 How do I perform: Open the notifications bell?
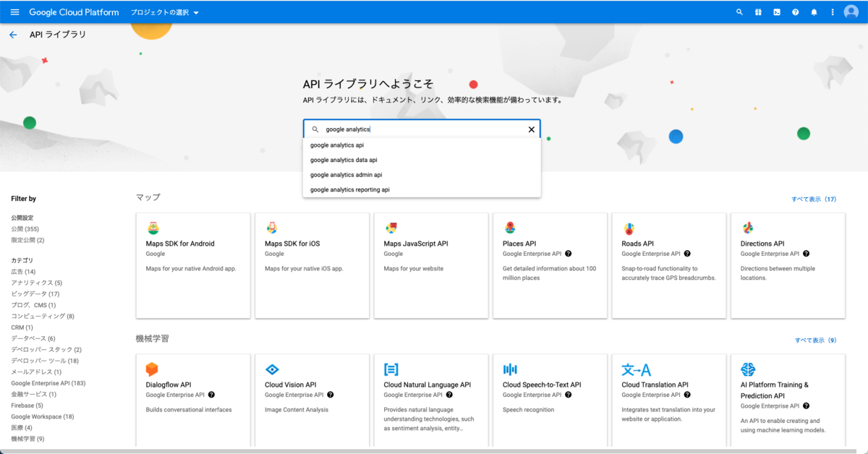(814, 12)
